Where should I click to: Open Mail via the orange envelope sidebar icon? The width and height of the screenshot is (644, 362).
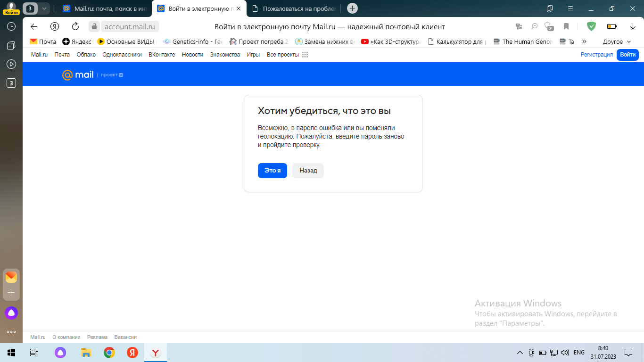coord(10,276)
